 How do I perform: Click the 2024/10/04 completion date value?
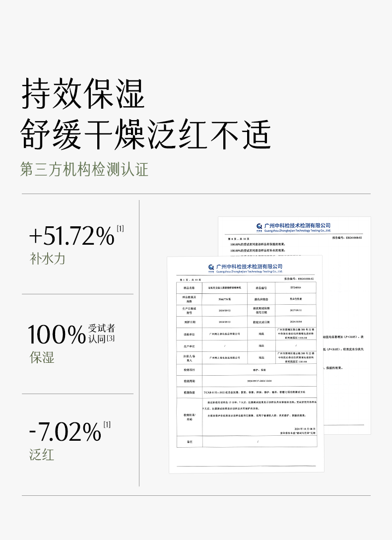tap(296, 322)
